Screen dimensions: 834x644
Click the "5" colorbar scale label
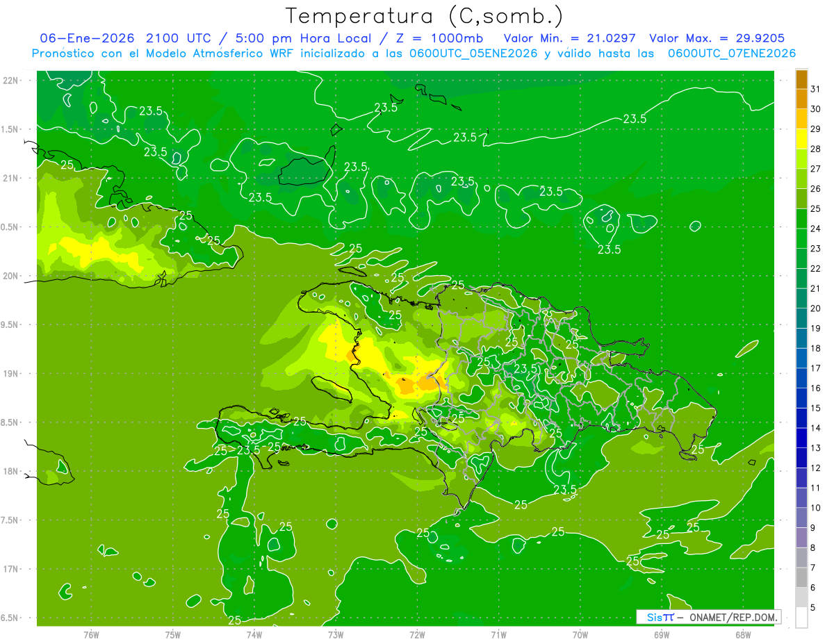click(x=813, y=607)
